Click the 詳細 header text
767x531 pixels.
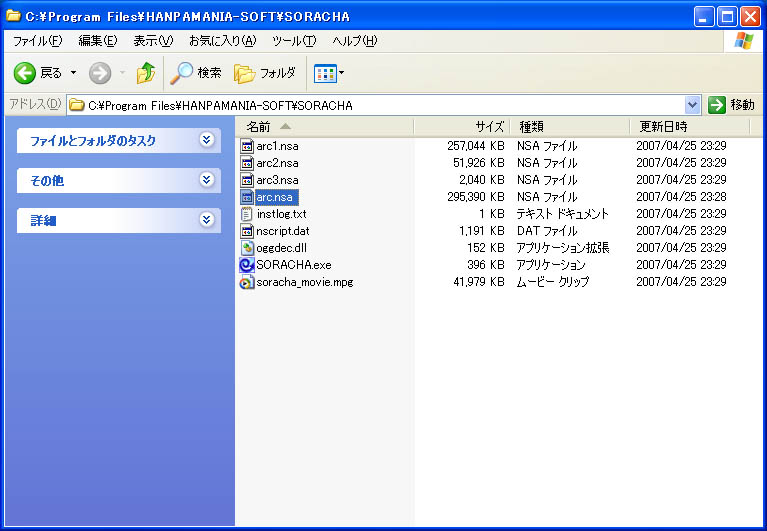[44, 221]
